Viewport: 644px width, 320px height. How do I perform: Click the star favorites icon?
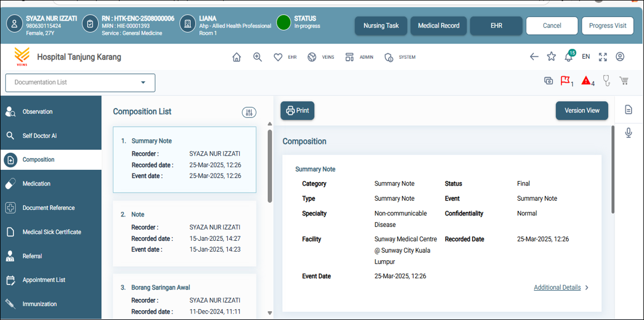[x=551, y=57]
